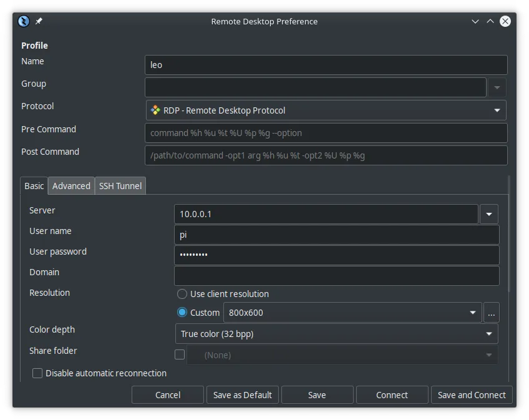This screenshot has height=420, width=529.
Task: Select the Use client resolution option
Action: [x=182, y=293]
